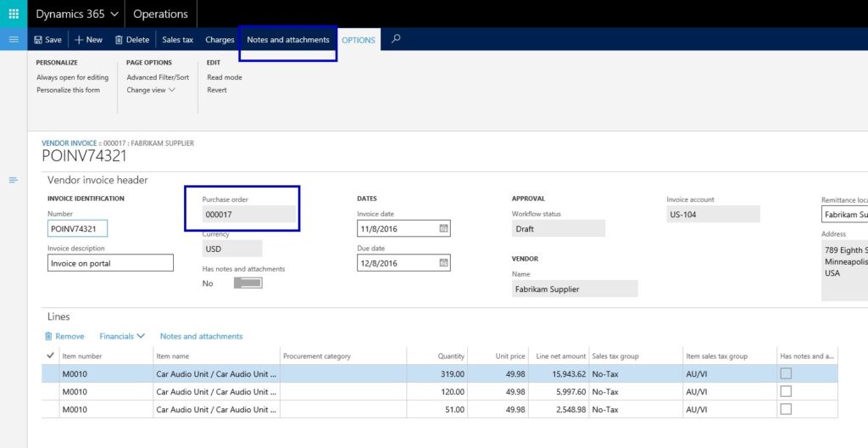Image resolution: width=868 pixels, height=448 pixels.
Task: Click the Operations module title
Action: (x=160, y=14)
